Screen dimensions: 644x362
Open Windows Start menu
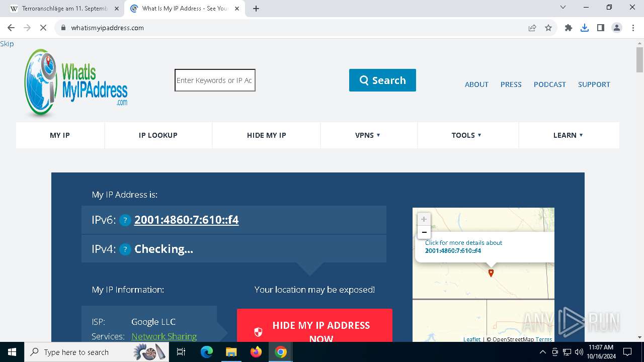click(x=12, y=352)
